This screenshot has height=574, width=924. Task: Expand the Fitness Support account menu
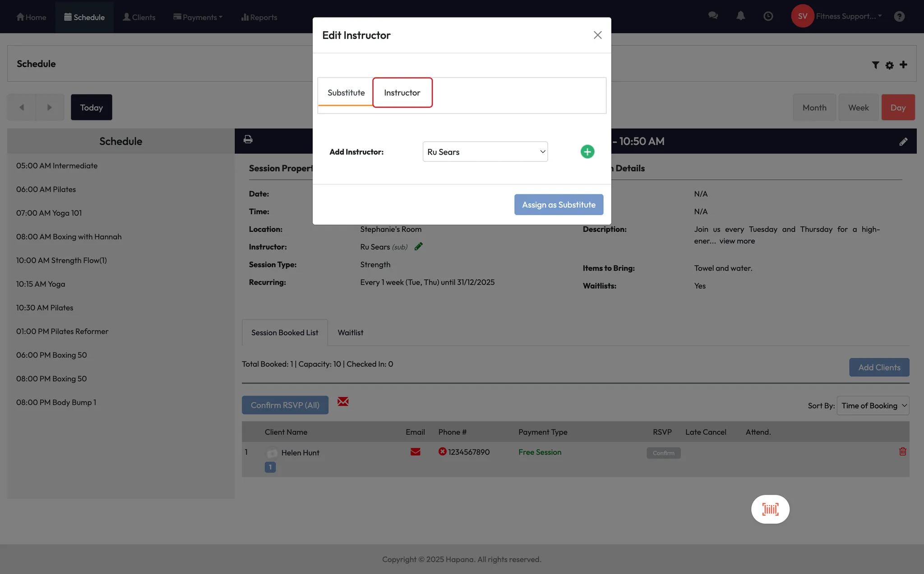tap(848, 16)
